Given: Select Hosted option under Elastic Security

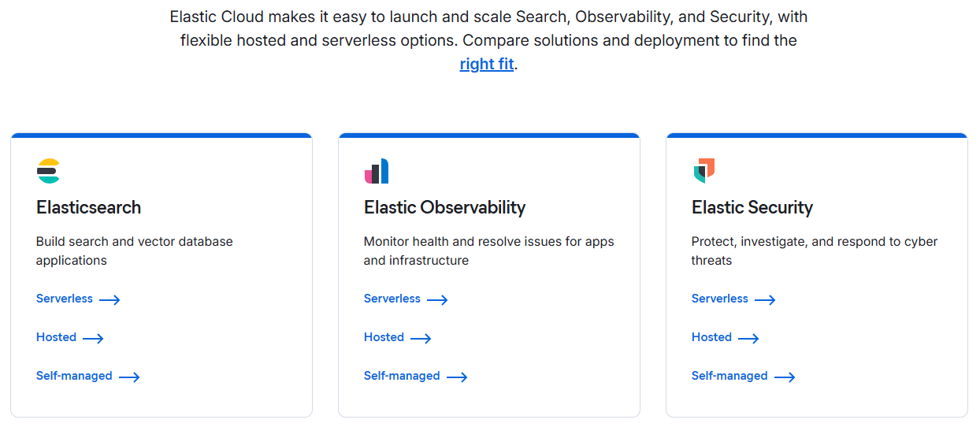Looking at the screenshot, I should 712,337.
